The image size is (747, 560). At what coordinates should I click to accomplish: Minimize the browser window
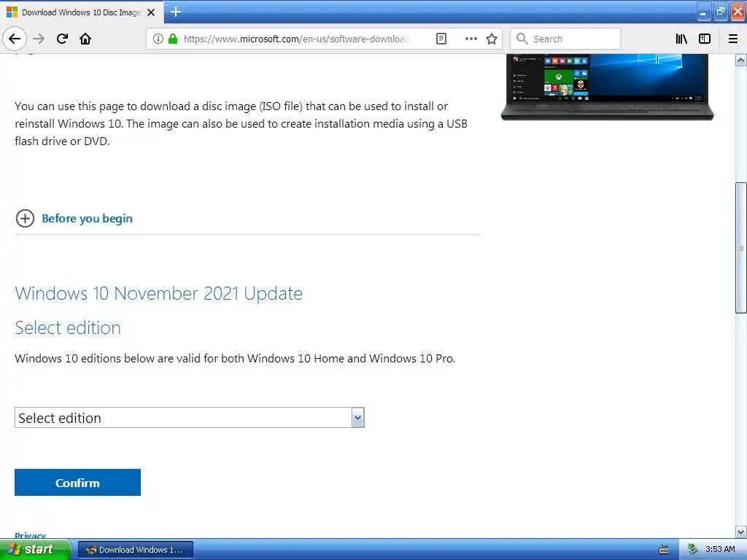703,12
